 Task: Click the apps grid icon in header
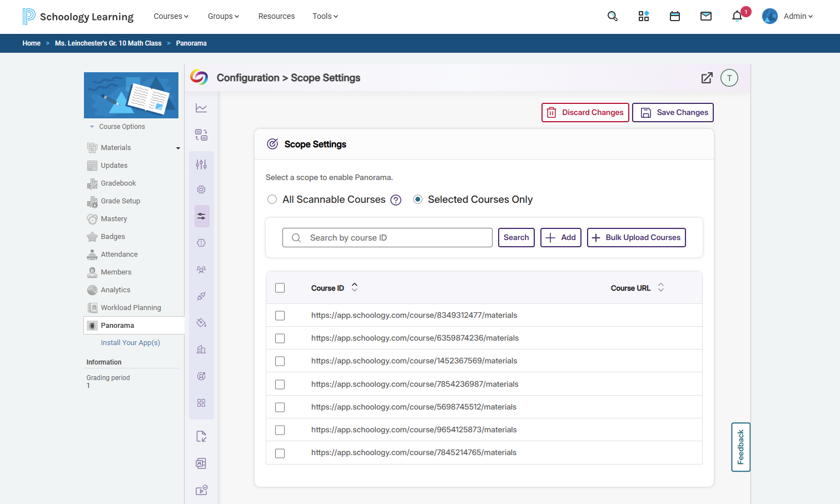pyautogui.click(x=644, y=16)
